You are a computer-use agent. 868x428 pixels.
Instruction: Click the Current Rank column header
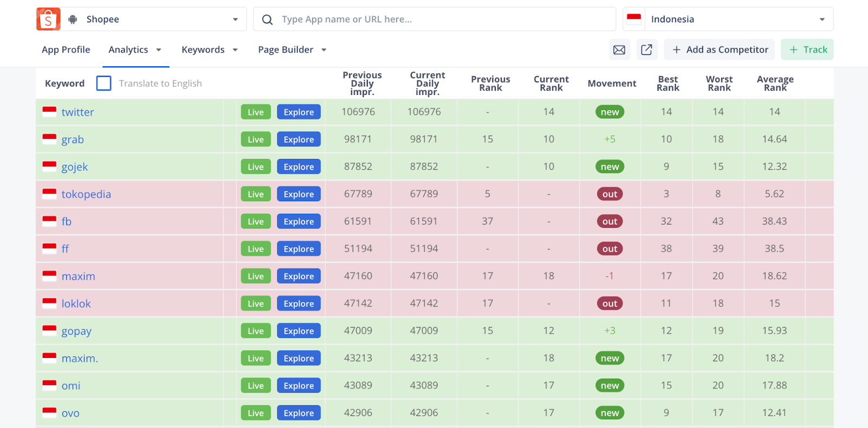point(551,84)
